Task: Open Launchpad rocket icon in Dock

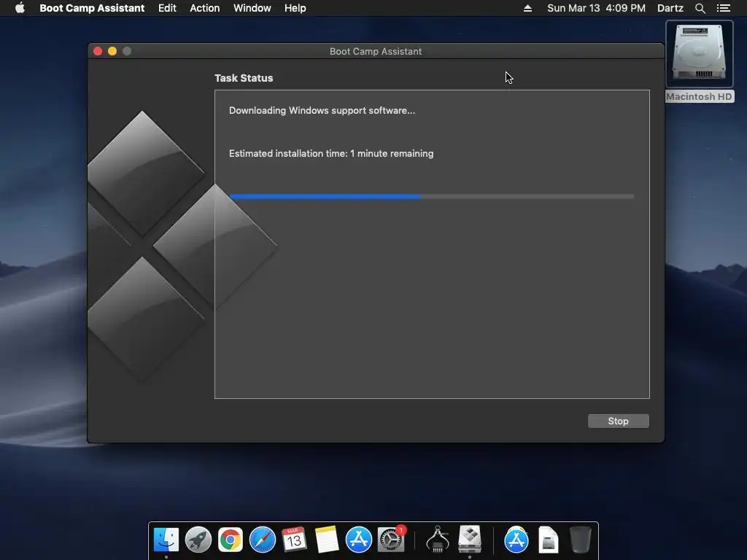Action: 198,540
